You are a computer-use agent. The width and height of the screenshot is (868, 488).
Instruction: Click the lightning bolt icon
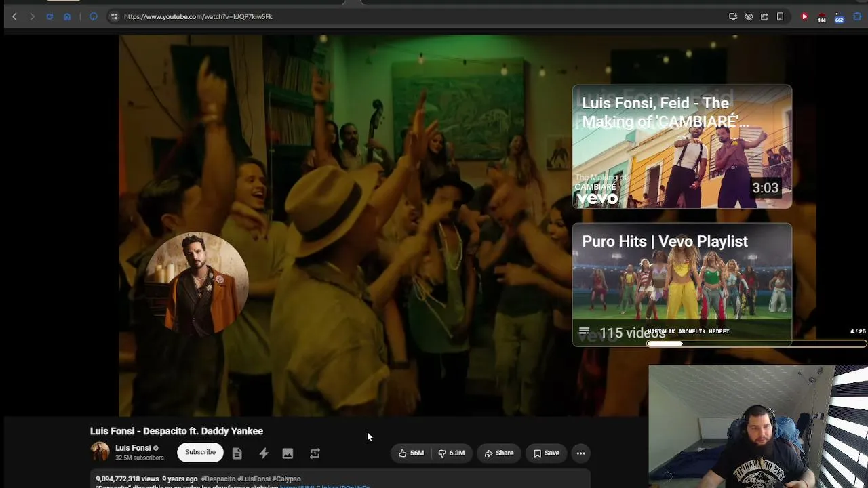pyautogui.click(x=264, y=453)
